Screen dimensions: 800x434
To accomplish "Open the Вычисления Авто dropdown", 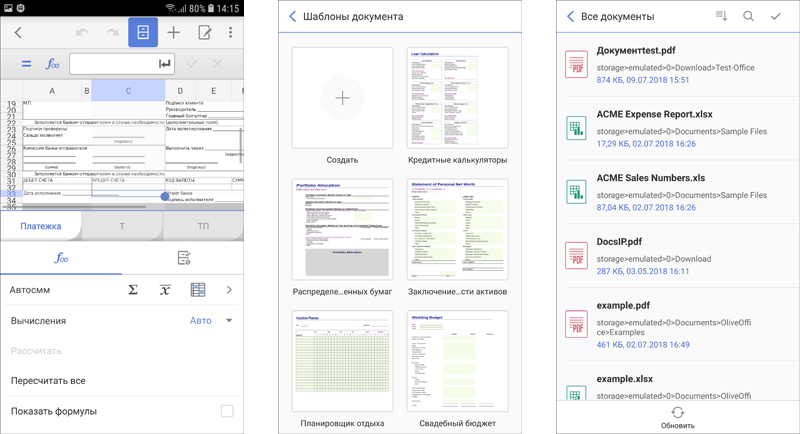I will (211, 320).
